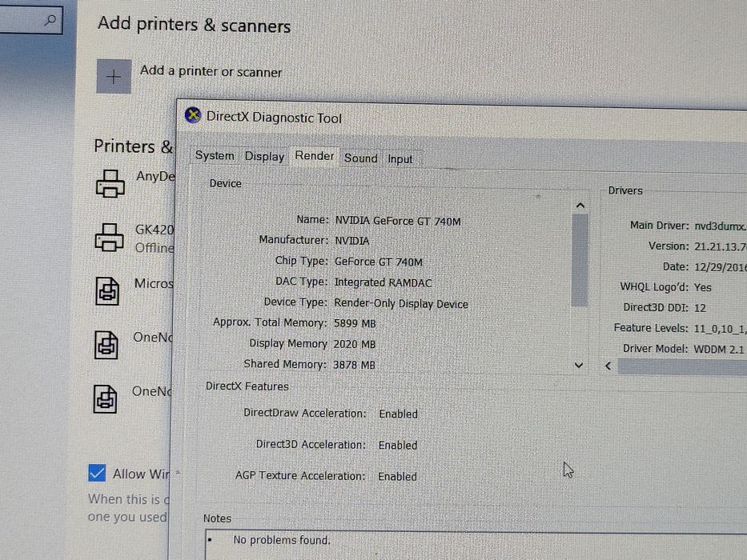Click the Notes text box
Screen dimensions: 747x560
click(476, 546)
